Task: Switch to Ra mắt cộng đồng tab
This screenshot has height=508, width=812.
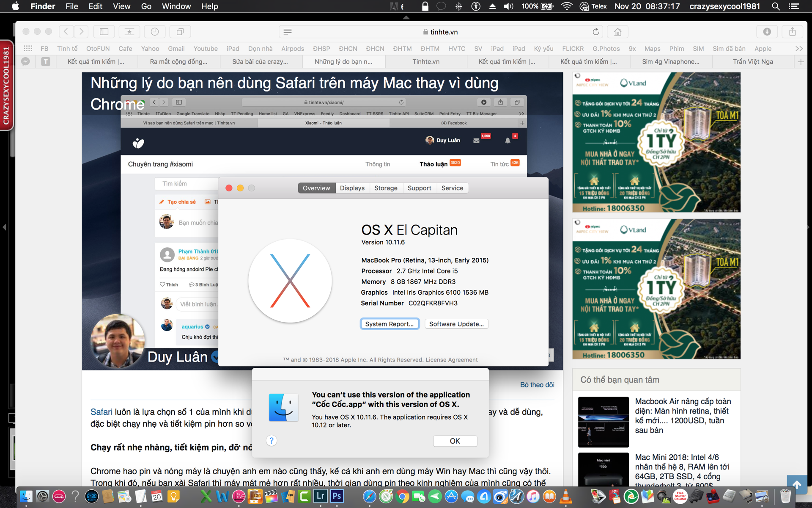Action: coord(178,62)
